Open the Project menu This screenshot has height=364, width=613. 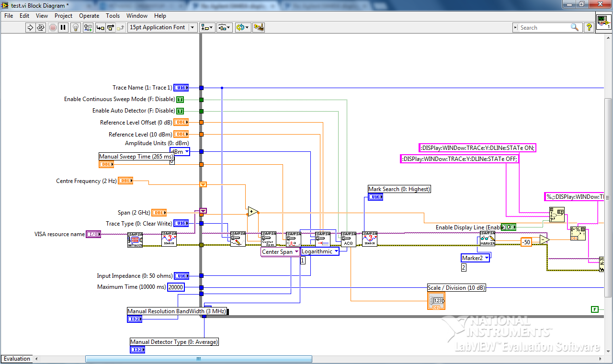pos(63,16)
